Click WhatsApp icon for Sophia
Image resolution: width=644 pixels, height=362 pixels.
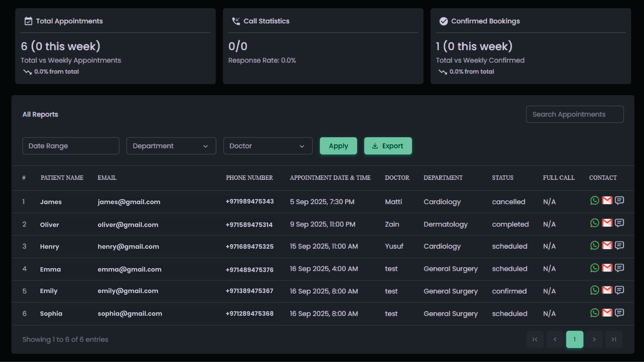click(x=595, y=313)
